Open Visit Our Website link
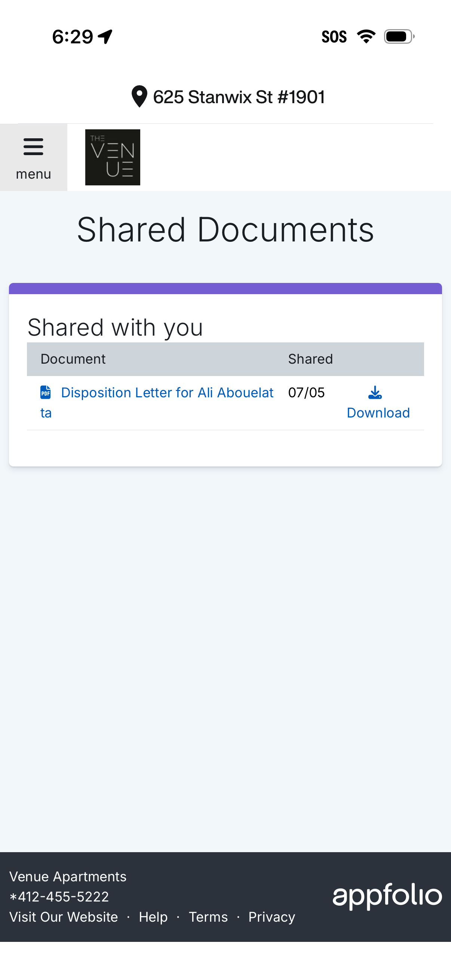Viewport: 451px width, 980px height. (64, 917)
